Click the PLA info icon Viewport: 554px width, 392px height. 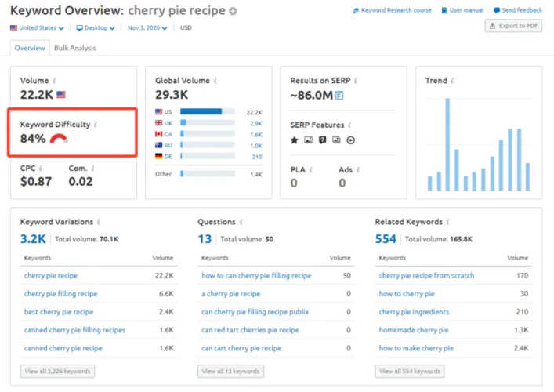click(x=310, y=170)
